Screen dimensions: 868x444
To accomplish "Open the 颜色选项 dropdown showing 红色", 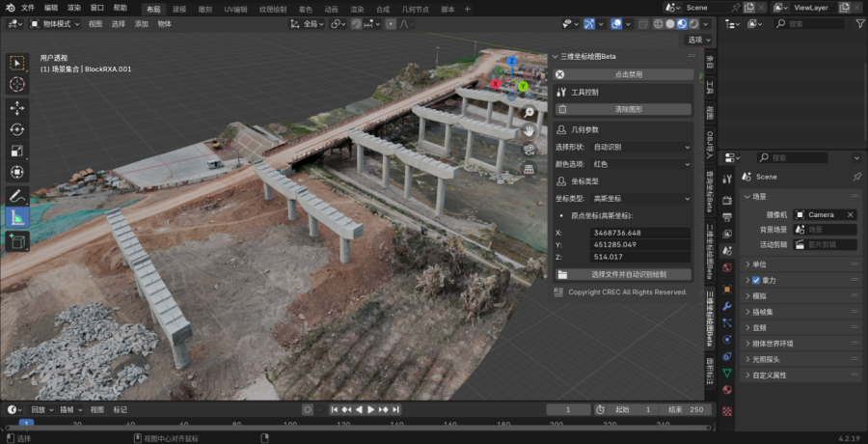I will tap(641, 164).
